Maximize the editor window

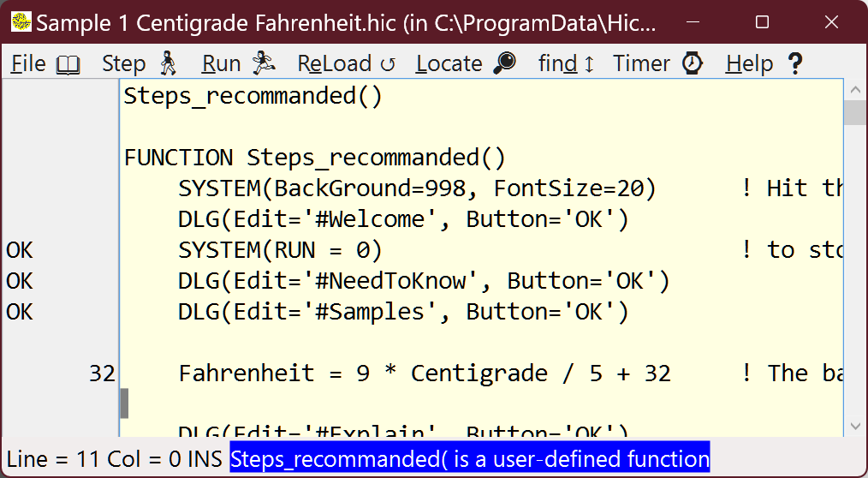762,22
